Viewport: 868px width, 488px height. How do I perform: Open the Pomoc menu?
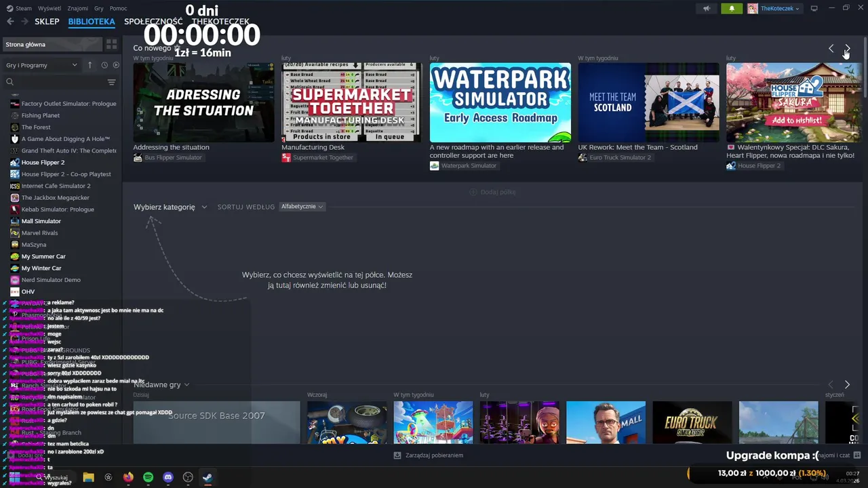pos(118,8)
